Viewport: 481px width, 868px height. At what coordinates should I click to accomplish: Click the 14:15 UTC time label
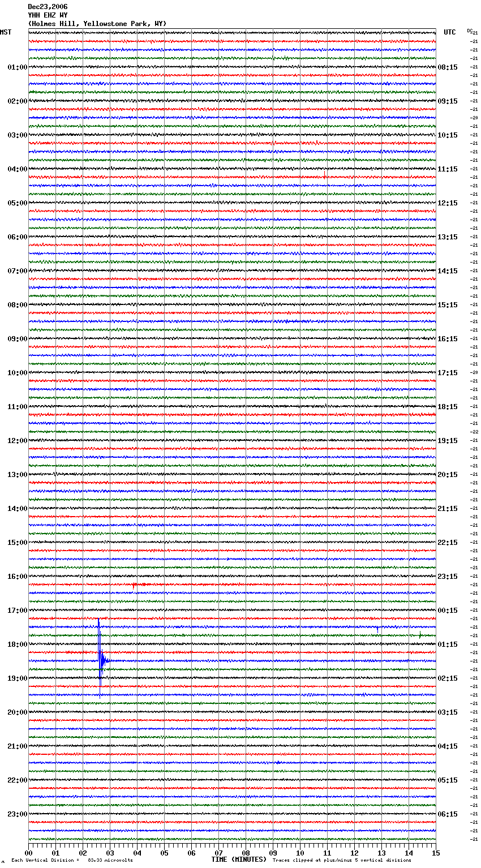point(448,271)
